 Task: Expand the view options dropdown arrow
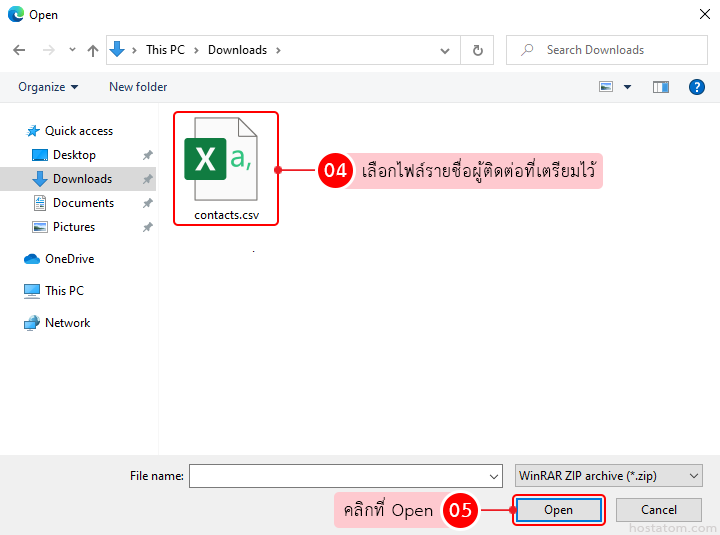pos(628,87)
